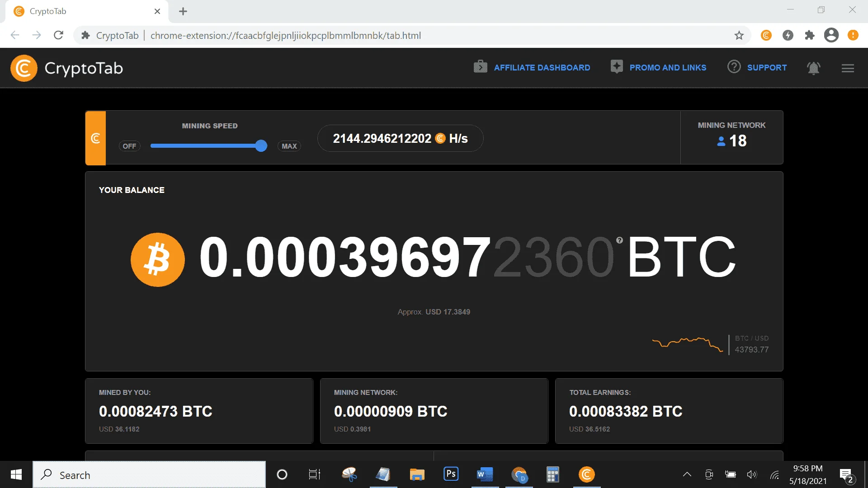Open a new browser tab
The height and width of the screenshot is (488, 868).
(183, 11)
